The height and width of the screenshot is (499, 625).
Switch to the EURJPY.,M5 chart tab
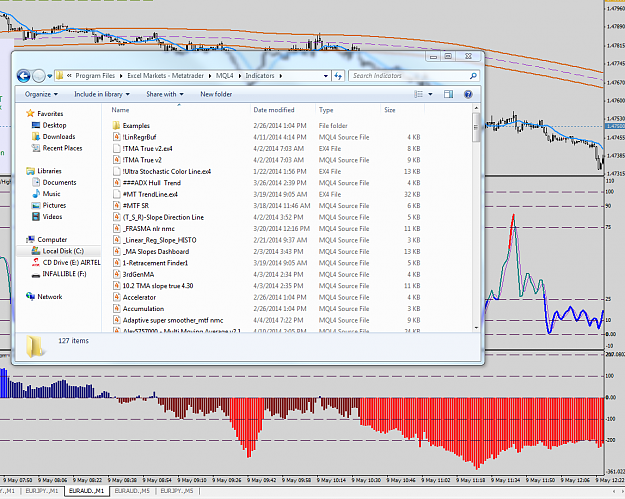pyautogui.click(x=177, y=491)
